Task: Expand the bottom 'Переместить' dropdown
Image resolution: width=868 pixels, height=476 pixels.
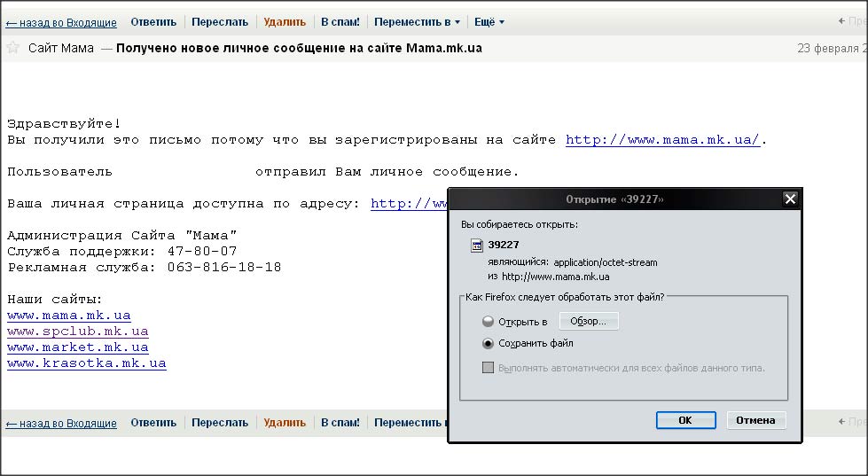Action: tap(410, 423)
